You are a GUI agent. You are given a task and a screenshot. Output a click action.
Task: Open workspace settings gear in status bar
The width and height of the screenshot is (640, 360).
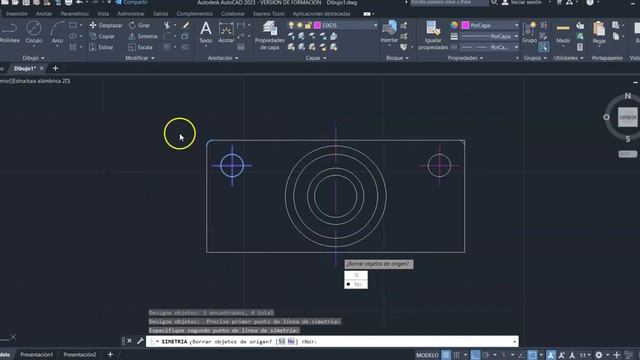(599, 355)
